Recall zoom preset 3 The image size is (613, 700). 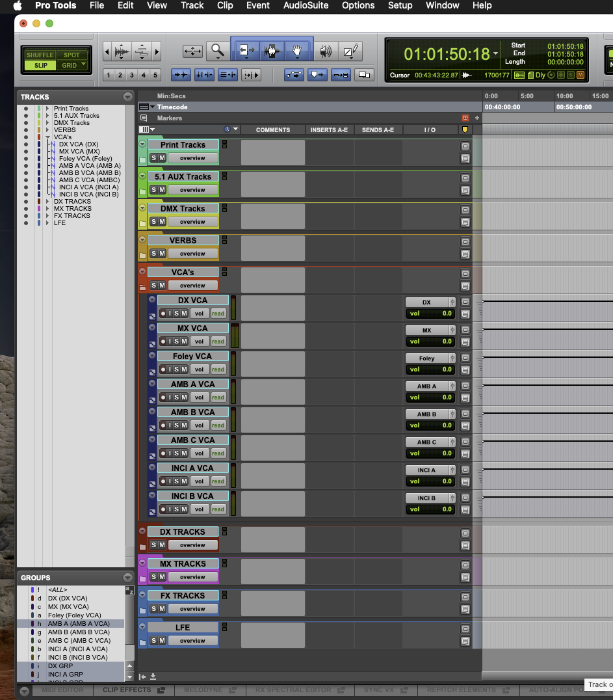coord(131,75)
